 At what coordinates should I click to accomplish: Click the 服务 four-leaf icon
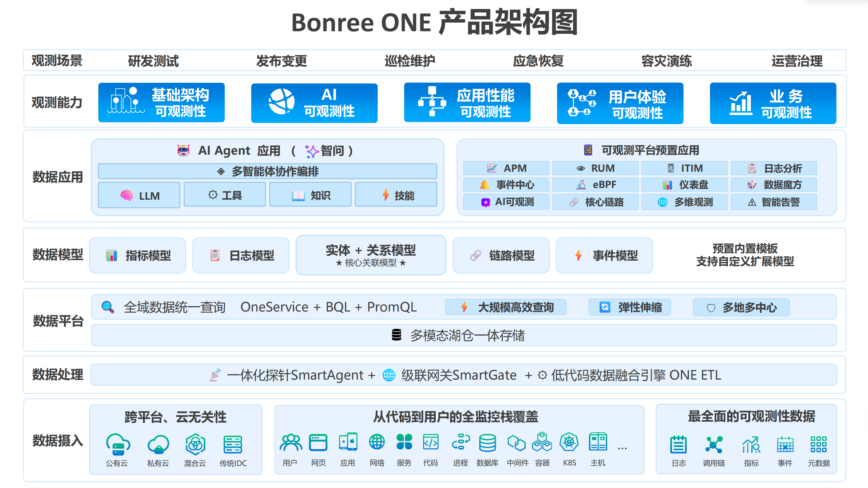point(404,442)
